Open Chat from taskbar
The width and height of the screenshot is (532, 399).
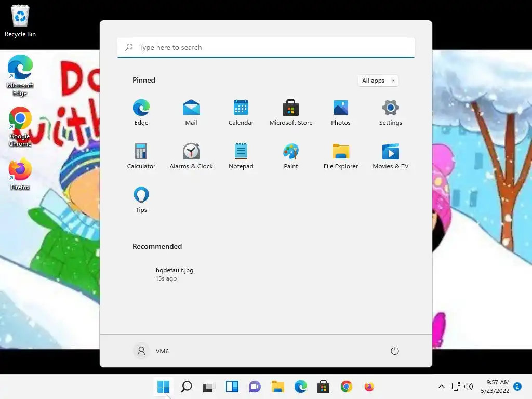point(255,387)
